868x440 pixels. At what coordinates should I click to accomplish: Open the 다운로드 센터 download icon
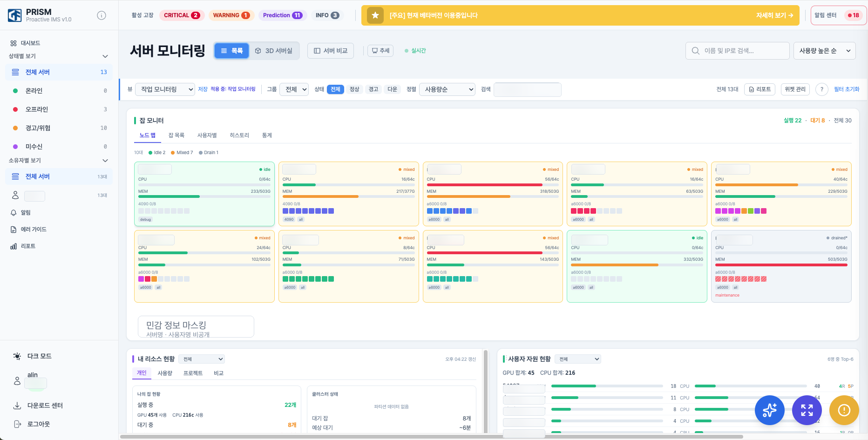coord(17,406)
